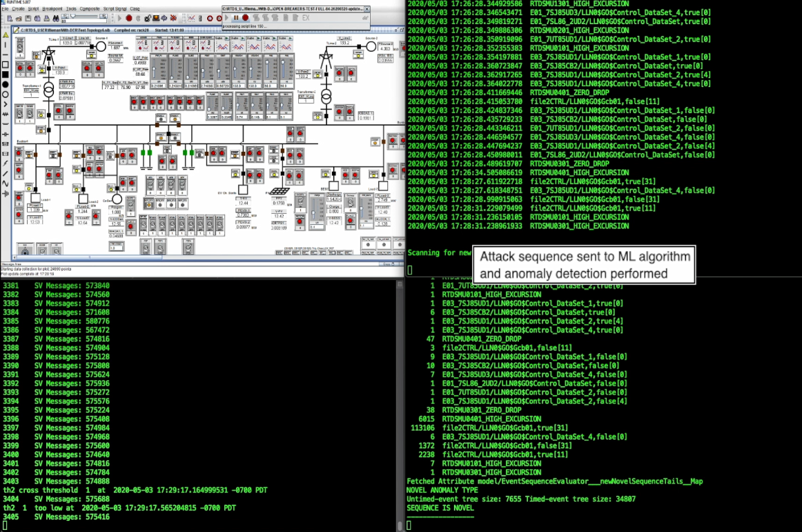Click the red Stop case toolbar icon
802x532 pixels.
[129, 19]
